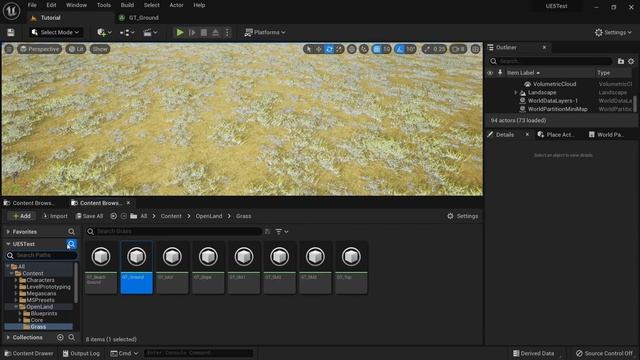Go back with the Content Browser history arrow

113,216
